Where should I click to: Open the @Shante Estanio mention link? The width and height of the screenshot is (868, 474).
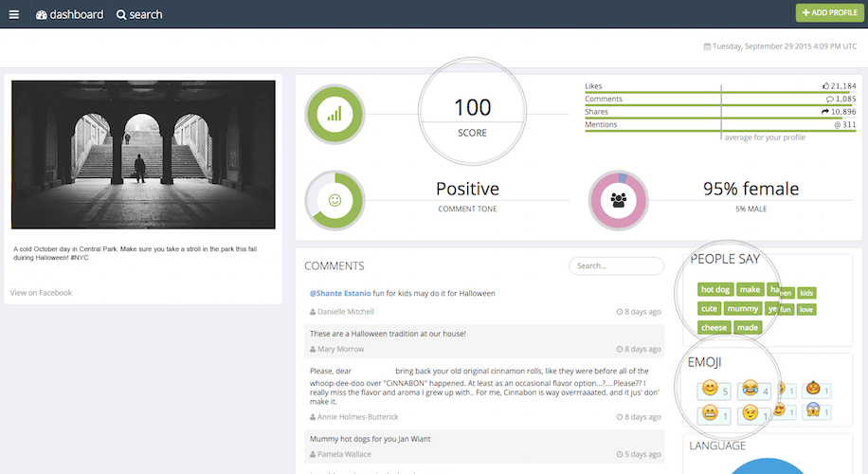(x=340, y=294)
